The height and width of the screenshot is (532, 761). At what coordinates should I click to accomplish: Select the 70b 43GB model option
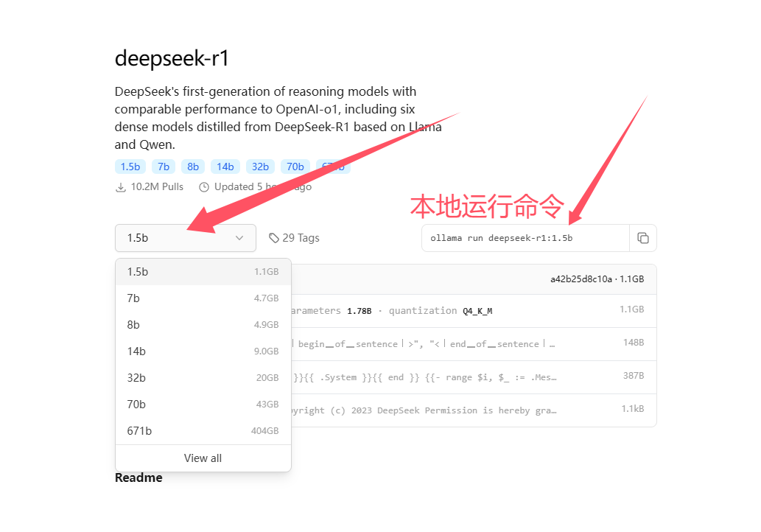[203, 405]
